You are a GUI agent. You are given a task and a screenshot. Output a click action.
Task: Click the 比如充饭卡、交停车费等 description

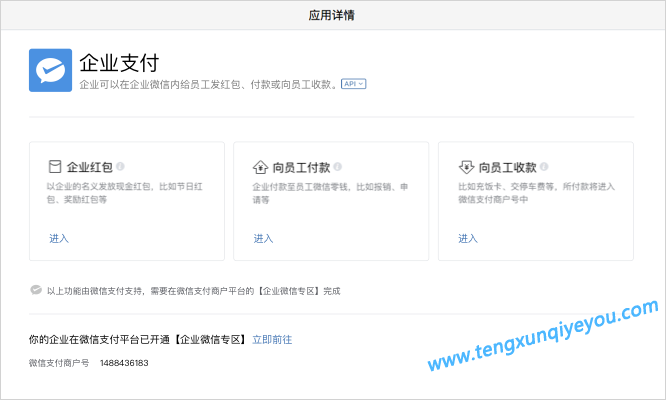[x=536, y=193]
